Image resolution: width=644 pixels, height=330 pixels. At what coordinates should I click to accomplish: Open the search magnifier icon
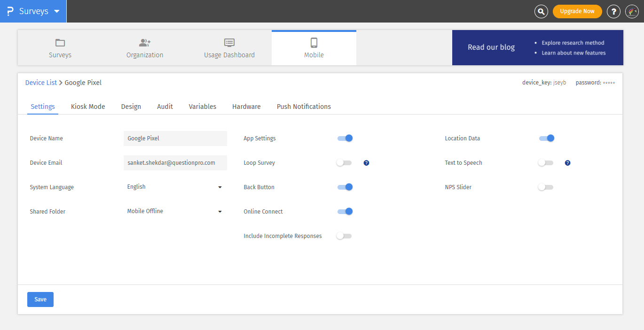coord(541,11)
